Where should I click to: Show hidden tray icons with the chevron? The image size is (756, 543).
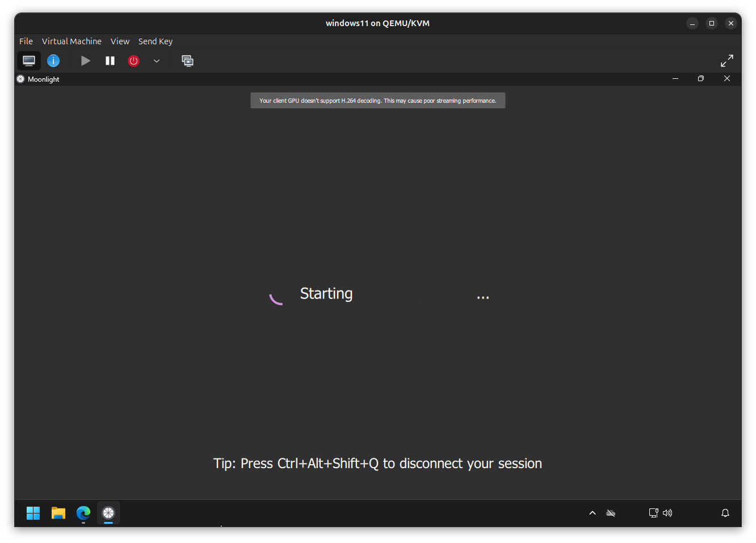tap(592, 513)
